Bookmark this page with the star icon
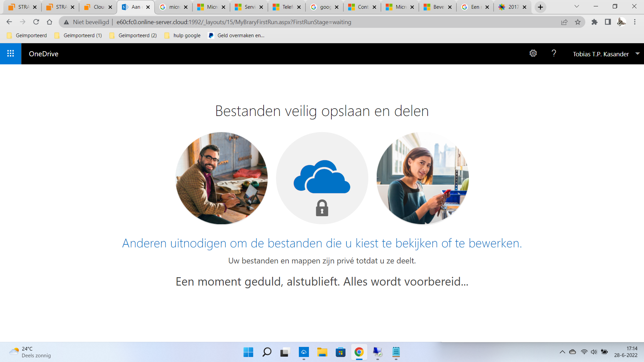The width and height of the screenshot is (644, 362). (x=578, y=22)
